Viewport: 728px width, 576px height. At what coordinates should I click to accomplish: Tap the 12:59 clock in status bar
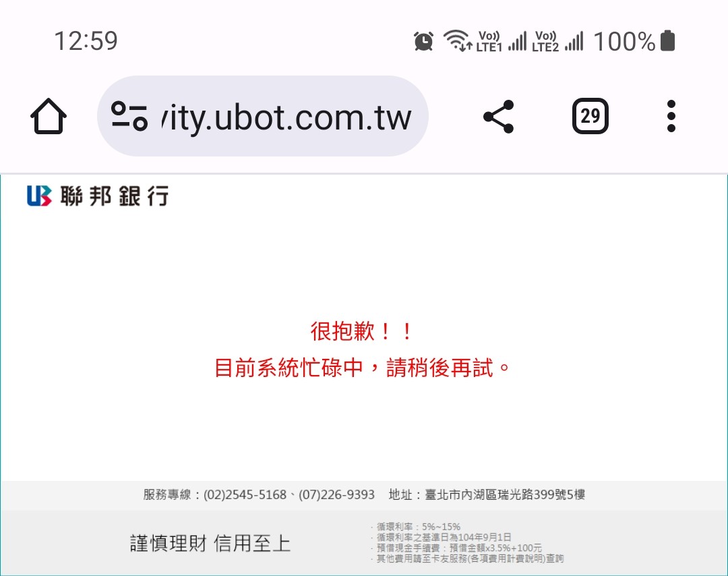click(x=86, y=41)
